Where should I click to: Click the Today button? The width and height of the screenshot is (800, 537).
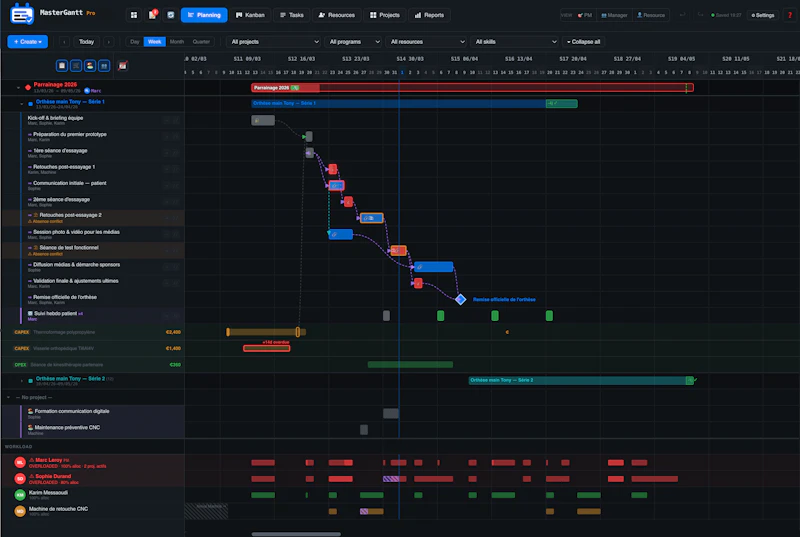(86, 42)
